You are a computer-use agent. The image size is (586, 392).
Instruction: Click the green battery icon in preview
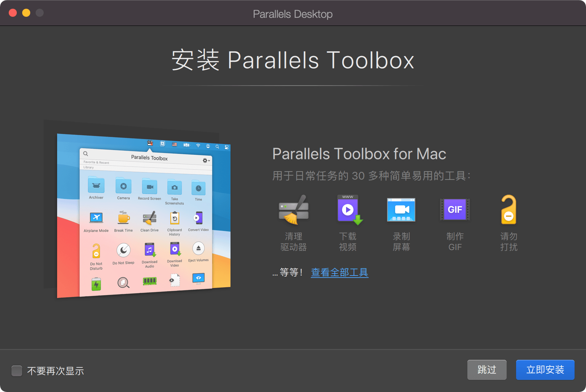pos(96,284)
